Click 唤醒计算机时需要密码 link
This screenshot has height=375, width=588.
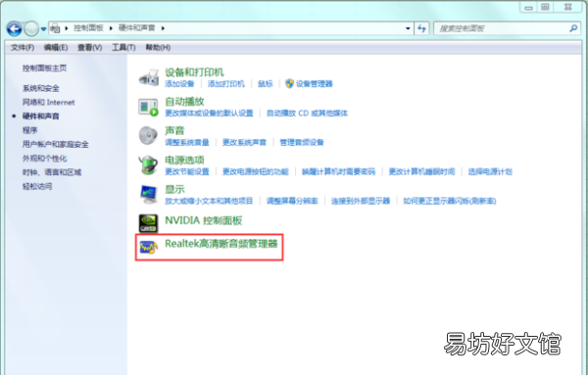tap(339, 171)
